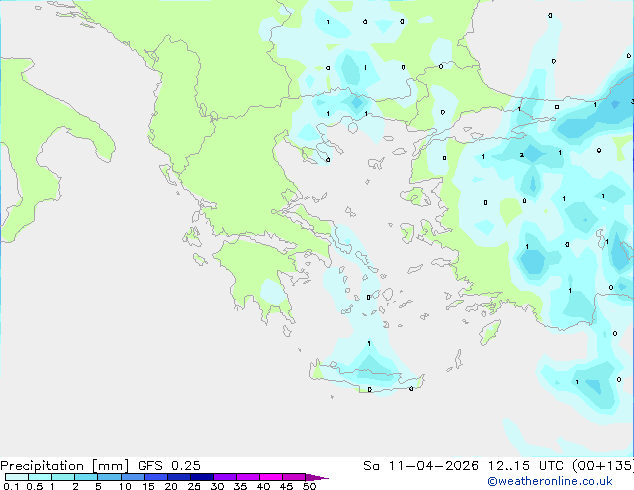The width and height of the screenshot is (634, 490).
Task: Select the 10–15 mm legend color swatch
Action: [x=133, y=477]
